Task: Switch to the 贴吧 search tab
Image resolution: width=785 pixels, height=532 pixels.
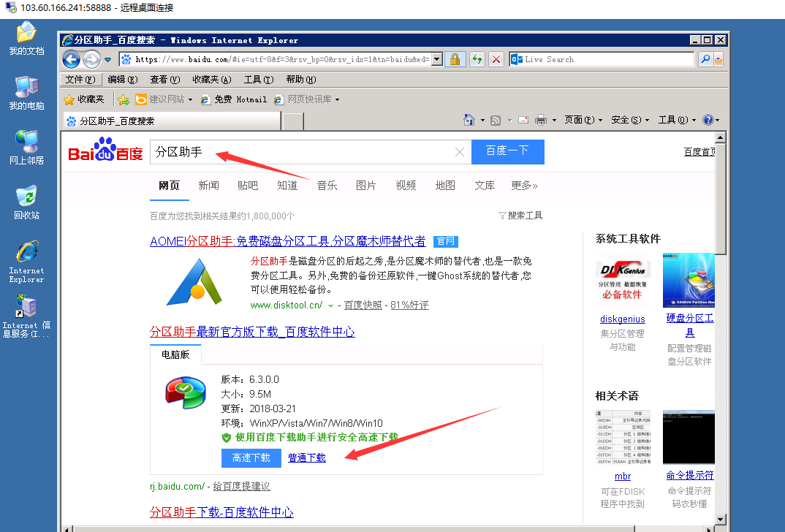Action: tap(248, 186)
